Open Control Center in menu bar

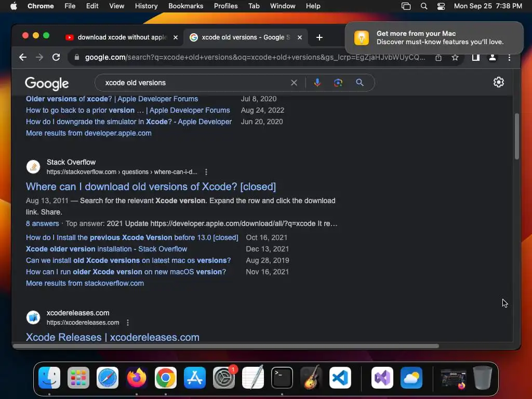[x=441, y=6]
